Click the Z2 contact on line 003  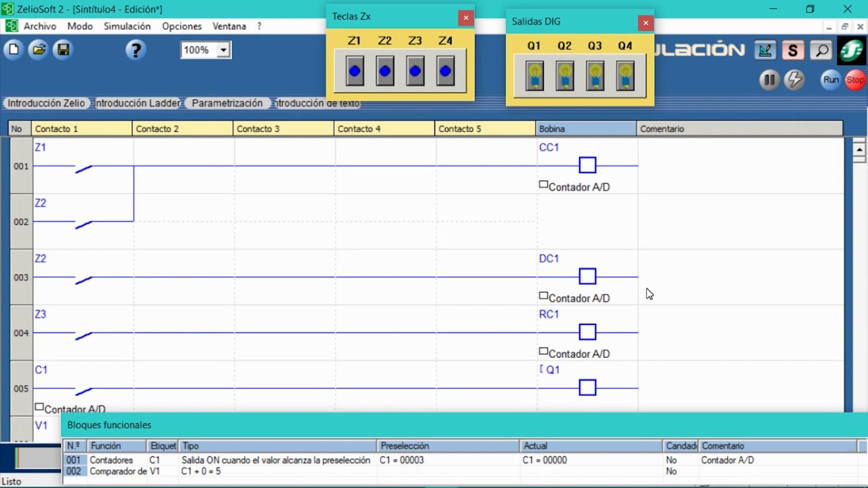tap(83, 279)
